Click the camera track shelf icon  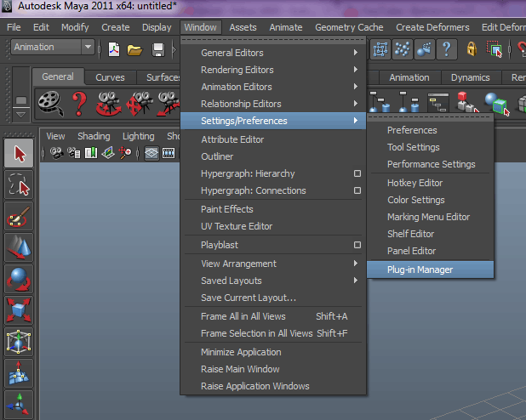(x=140, y=104)
